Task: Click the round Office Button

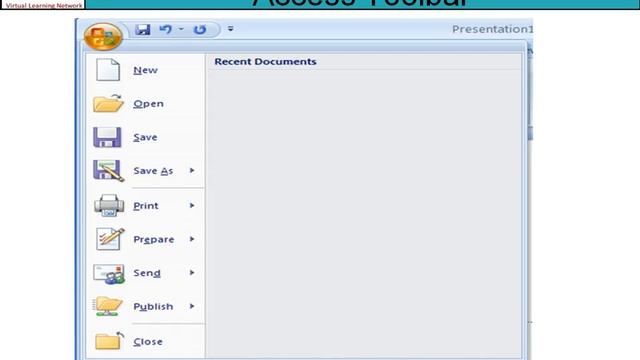Action: click(103, 37)
